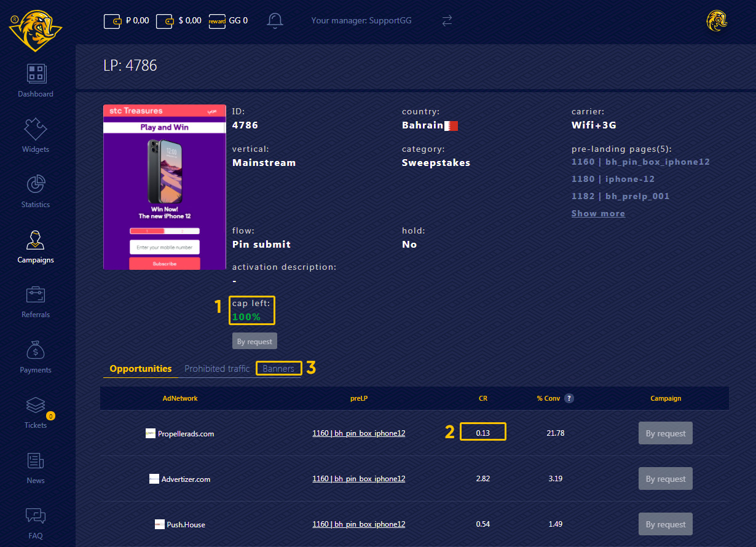756x547 pixels.
Task: Click the Tickets notification badge
Action: coord(50,416)
